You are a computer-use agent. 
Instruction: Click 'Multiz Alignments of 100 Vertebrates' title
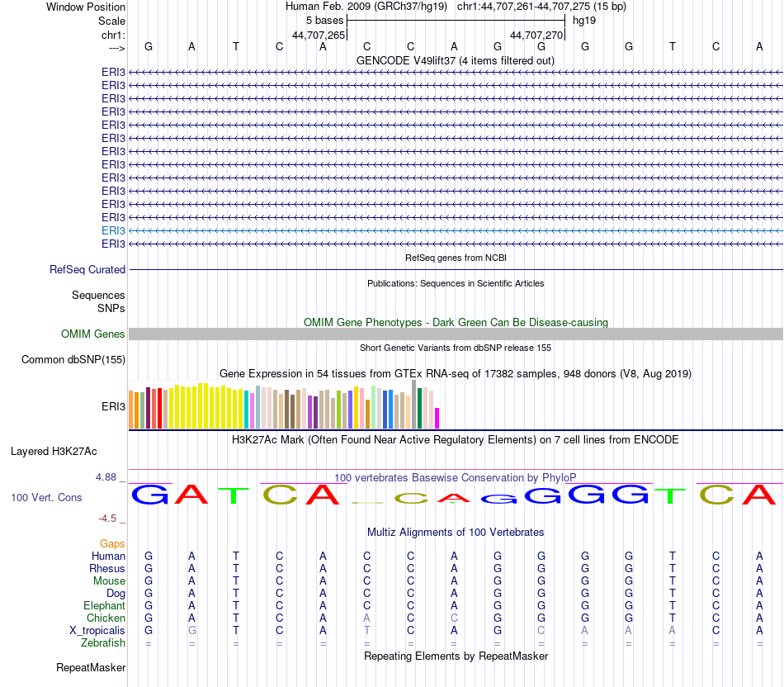[456, 532]
